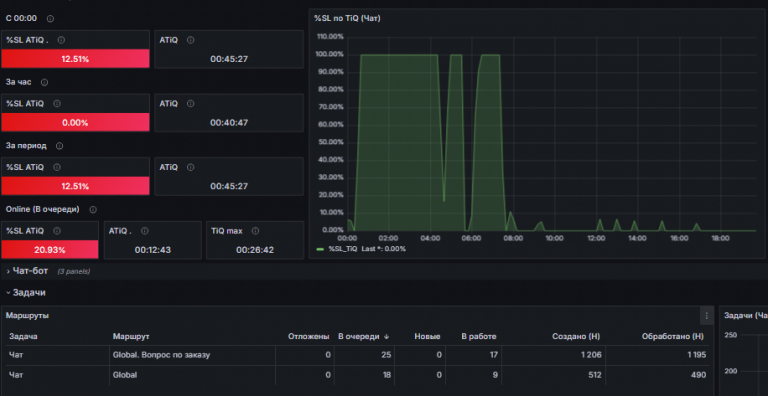This screenshot has height=396, width=768.
Task: Click 00:45:27 value under За период
Action: 229,186
